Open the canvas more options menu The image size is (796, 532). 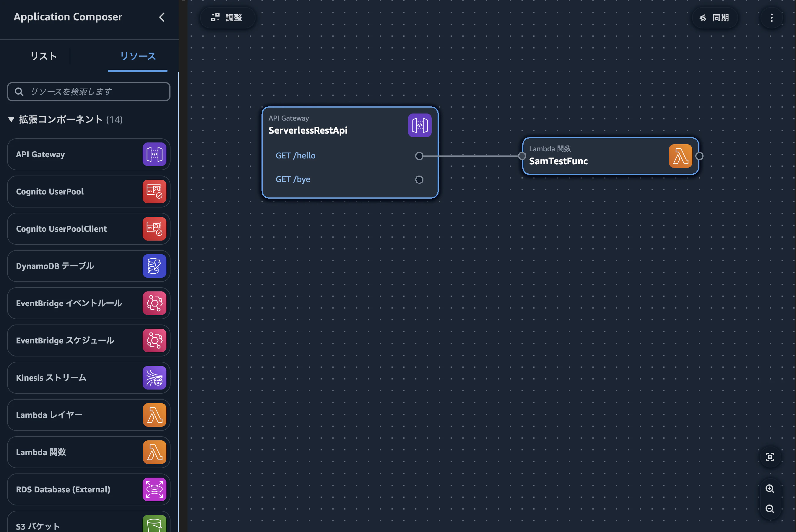[771, 18]
